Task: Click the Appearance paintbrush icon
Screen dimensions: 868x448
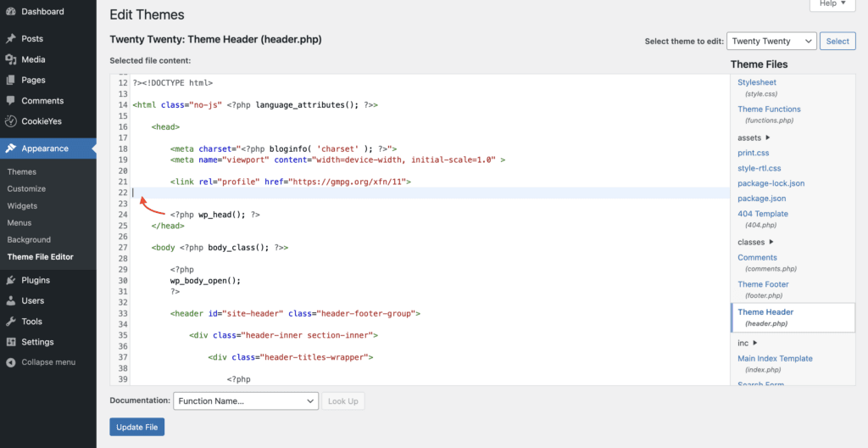Action: (10, 148)
